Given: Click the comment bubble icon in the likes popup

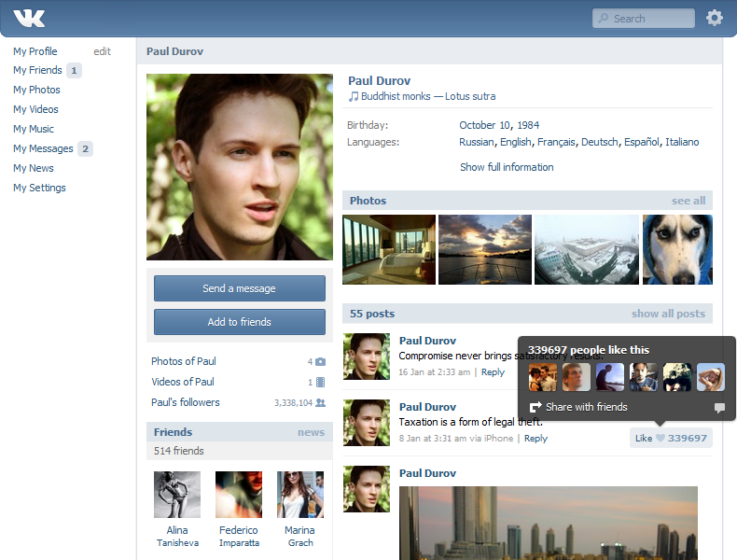Looking at the screenshot, I should coord(719,408).
